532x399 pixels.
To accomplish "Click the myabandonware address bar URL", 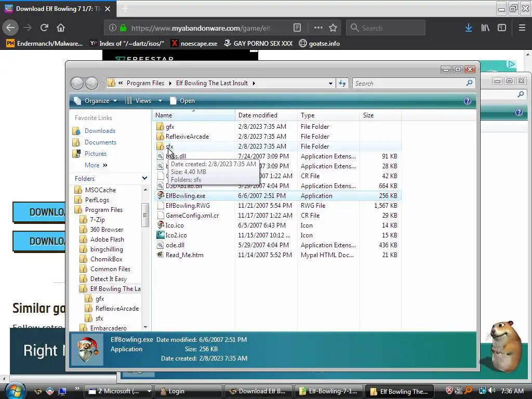I will point(201,28).
